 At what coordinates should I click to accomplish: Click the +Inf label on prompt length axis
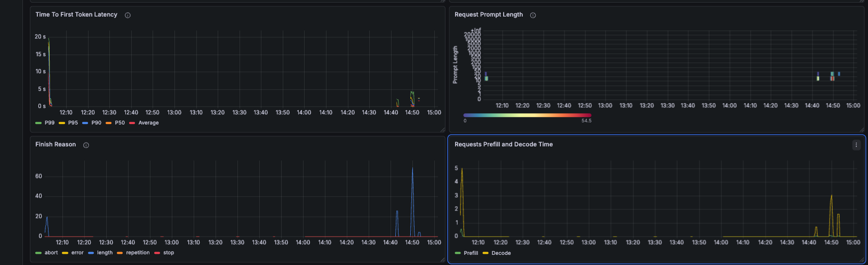tap(475, 30)
